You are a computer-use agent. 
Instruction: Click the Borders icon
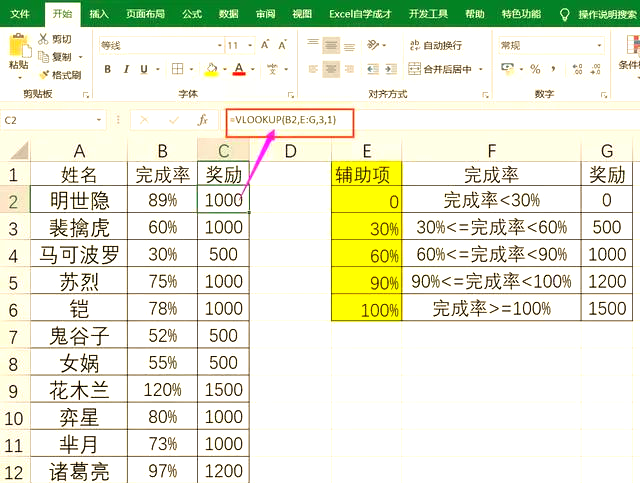pos(178,69)
